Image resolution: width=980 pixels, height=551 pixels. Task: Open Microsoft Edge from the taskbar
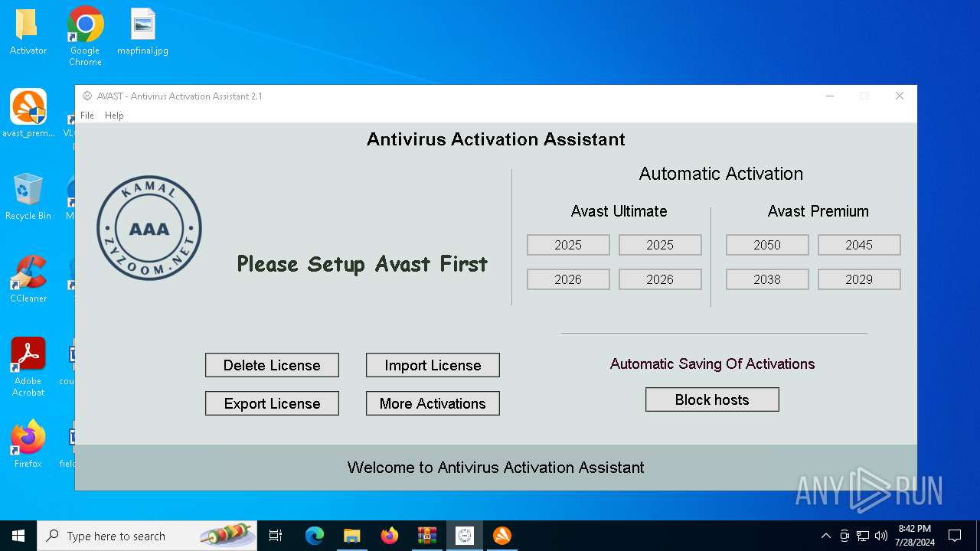click(315, 536)
